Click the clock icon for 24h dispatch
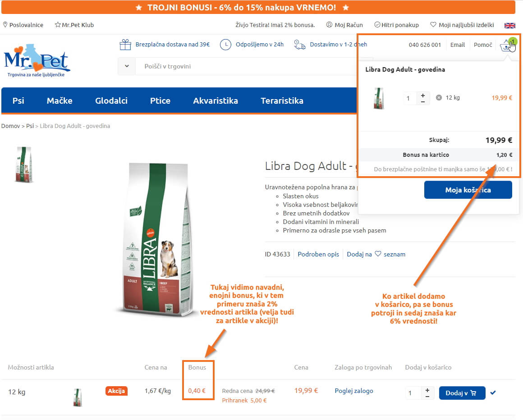The image size is (523, 420). point(225,45)
